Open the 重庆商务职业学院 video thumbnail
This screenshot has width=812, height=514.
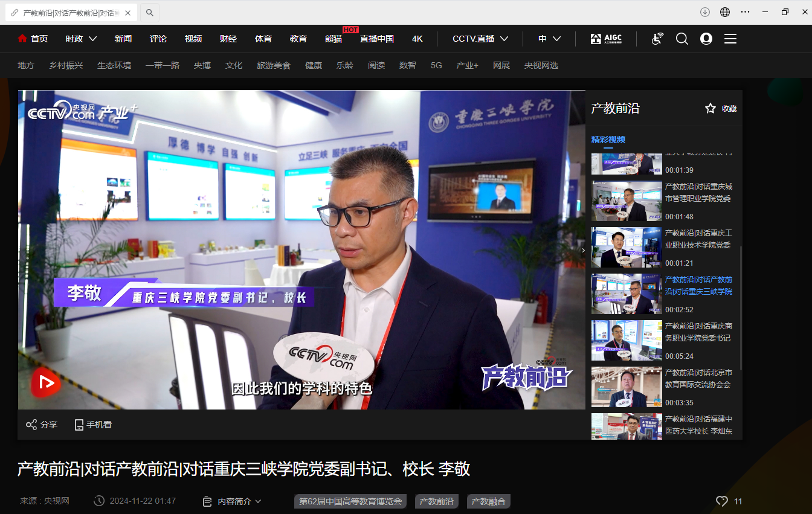tap(627, 341)
